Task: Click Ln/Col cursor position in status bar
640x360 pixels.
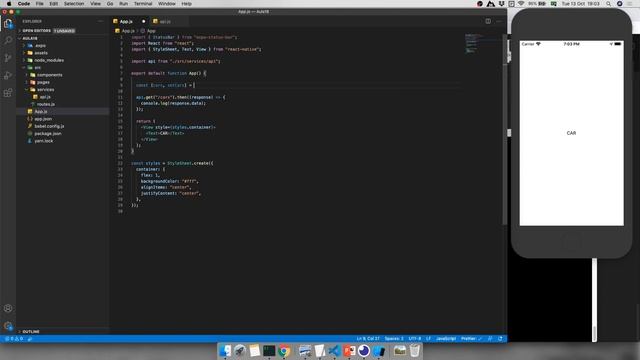Action: pos(368,339)
